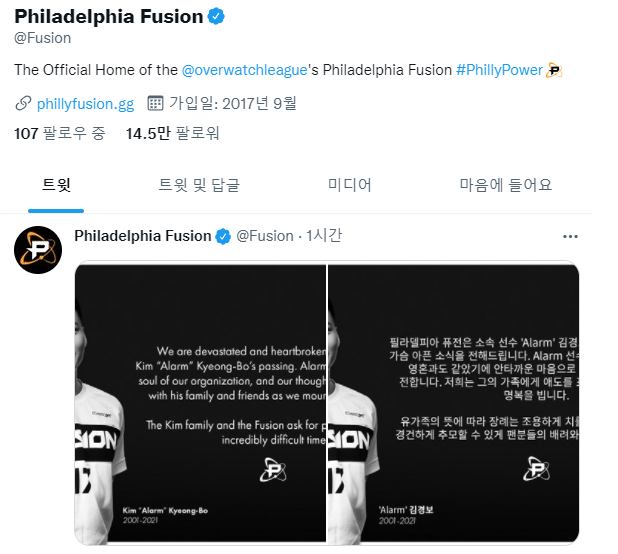Go to the 마음에 들어요 tab

[506, 185]
